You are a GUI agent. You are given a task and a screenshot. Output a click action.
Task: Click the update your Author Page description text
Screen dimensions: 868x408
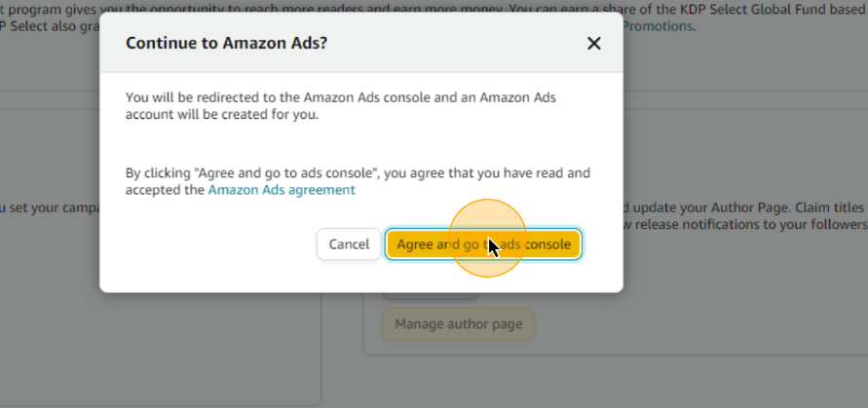pos(745,207)
